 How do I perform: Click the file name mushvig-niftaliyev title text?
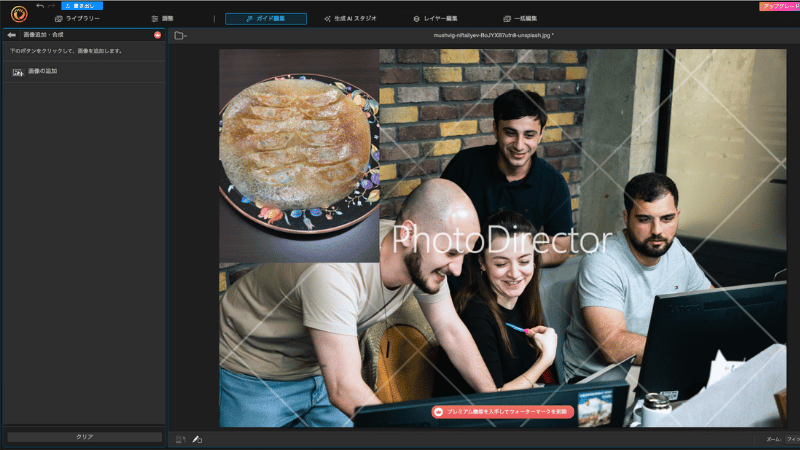point(493,35)
